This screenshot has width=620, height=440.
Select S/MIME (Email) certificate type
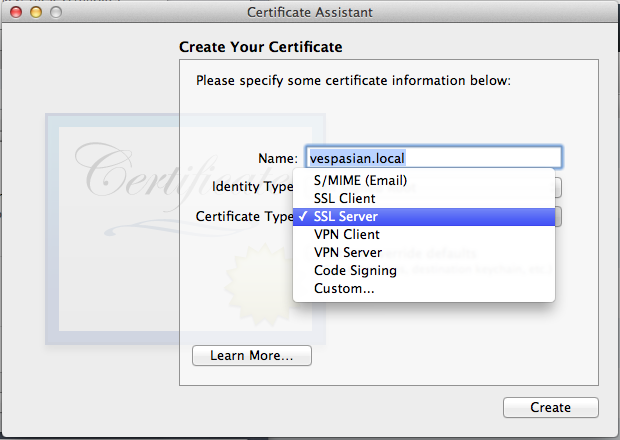pos(423,180)
